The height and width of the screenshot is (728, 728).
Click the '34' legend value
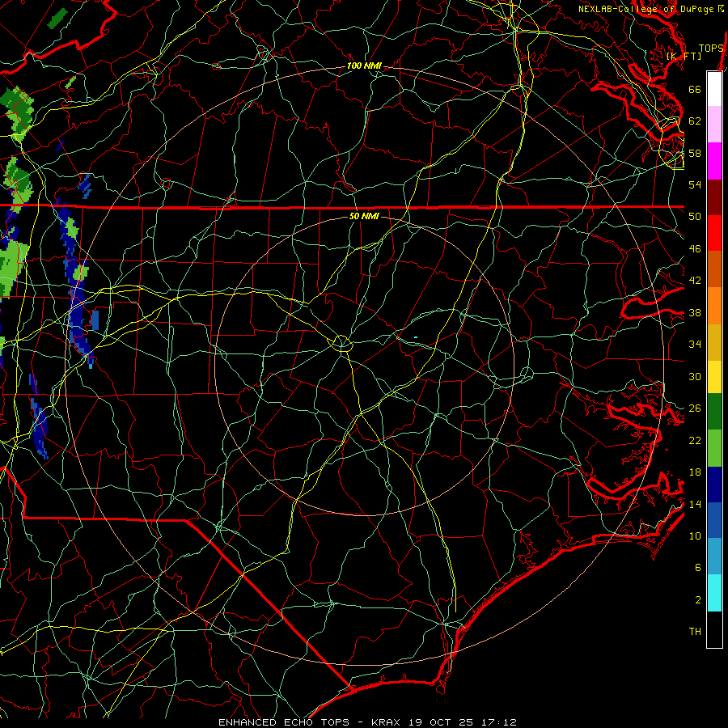[x=695, y=345]
